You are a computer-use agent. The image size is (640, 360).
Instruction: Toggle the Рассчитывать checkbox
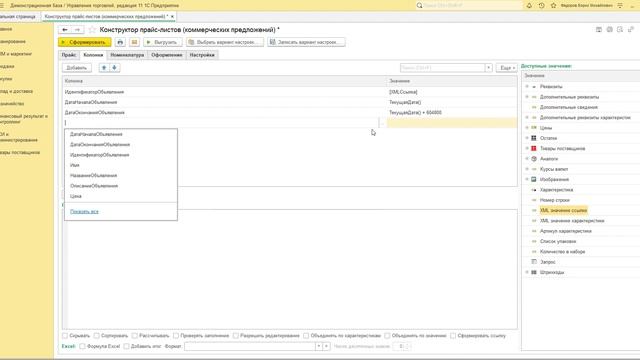pyautogui.click(x=135, y=336)
